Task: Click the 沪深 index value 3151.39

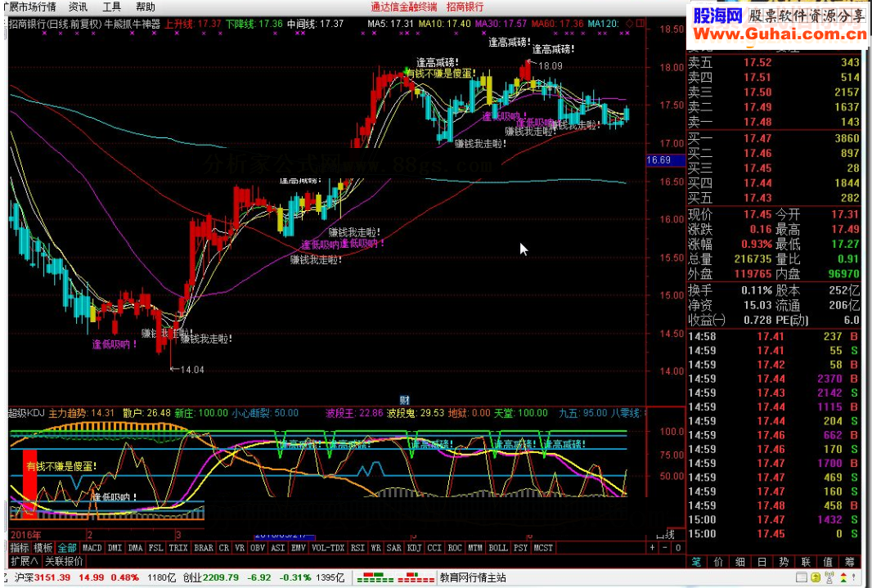Action: pos(52,577)
